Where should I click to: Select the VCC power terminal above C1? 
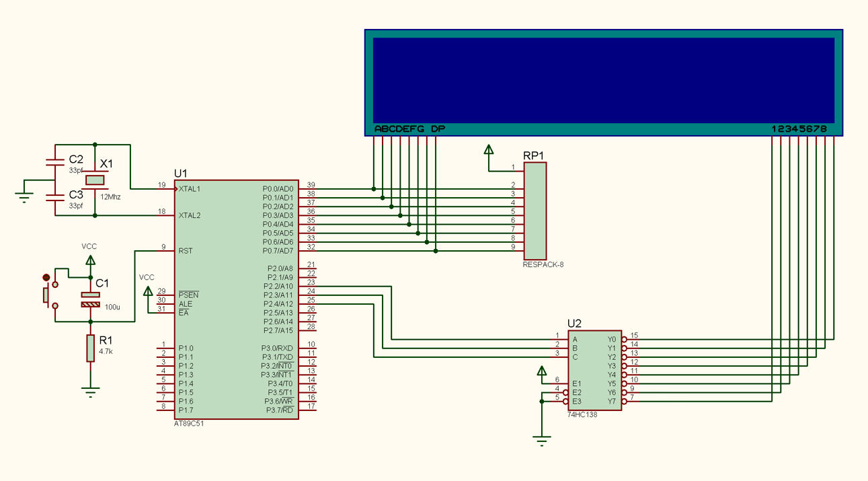tap(90, 260)
